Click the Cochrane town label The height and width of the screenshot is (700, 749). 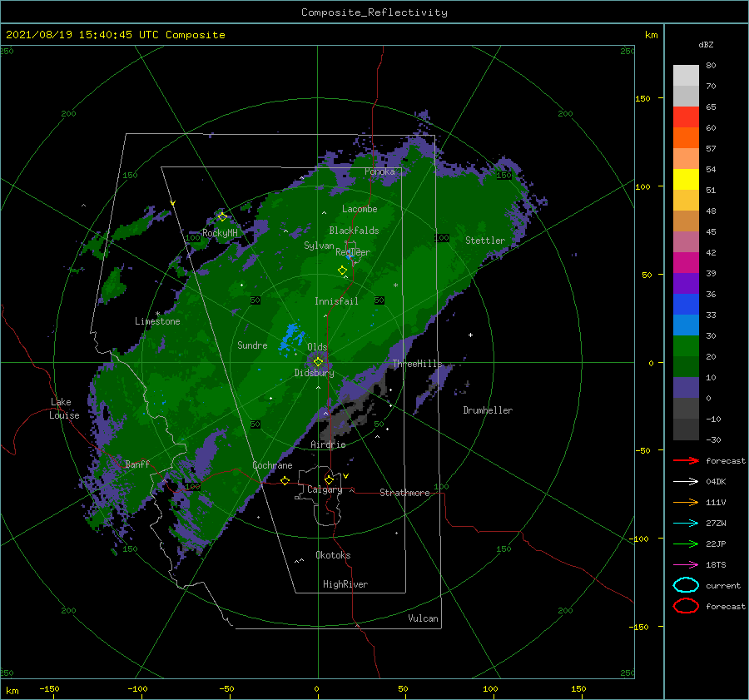[272, 465]
